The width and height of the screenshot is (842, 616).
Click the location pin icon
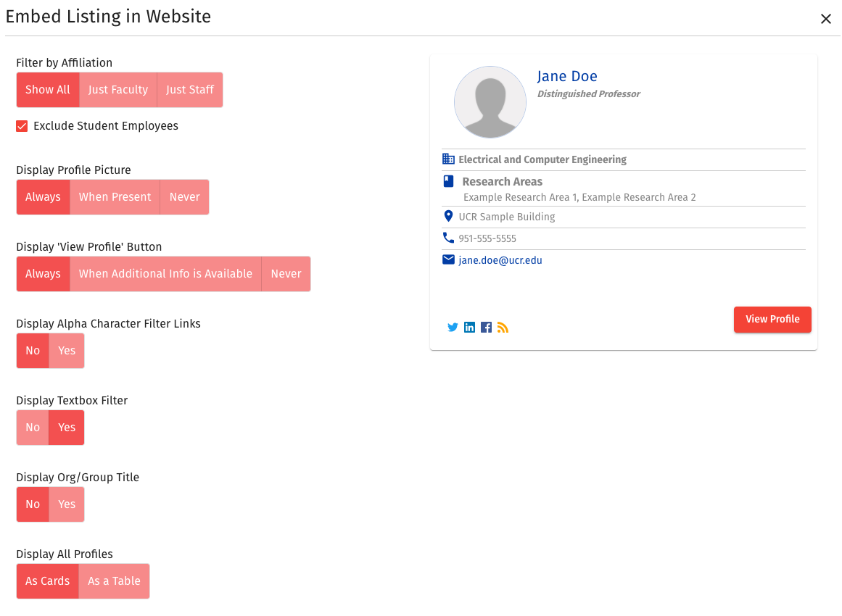pyautogui.click(x=447, y=216)
